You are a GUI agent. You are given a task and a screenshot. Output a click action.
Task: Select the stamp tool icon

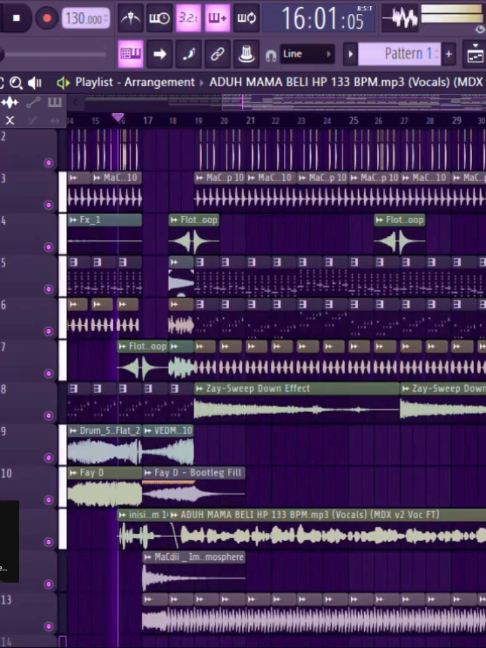pyautogui.click(x=246, y=54)
